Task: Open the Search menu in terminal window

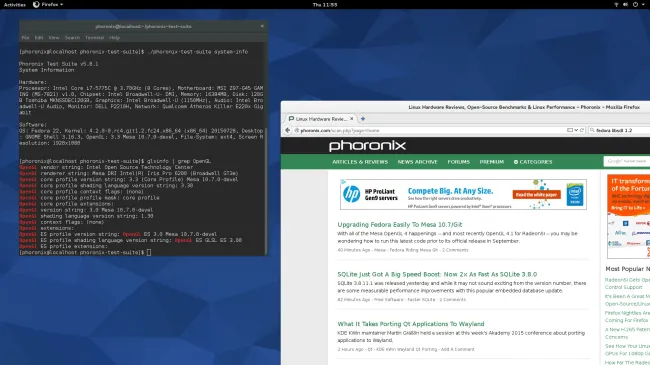Action: (72, 37)
